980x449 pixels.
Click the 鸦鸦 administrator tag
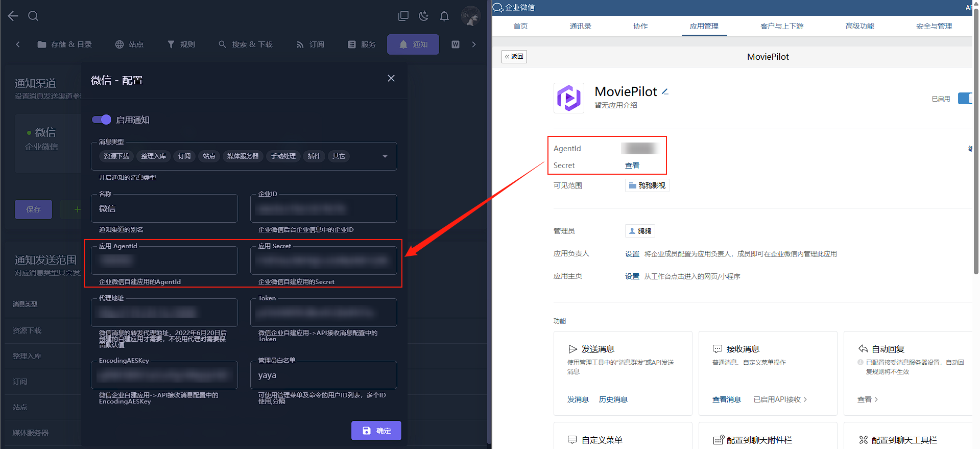tap(640, 231)
